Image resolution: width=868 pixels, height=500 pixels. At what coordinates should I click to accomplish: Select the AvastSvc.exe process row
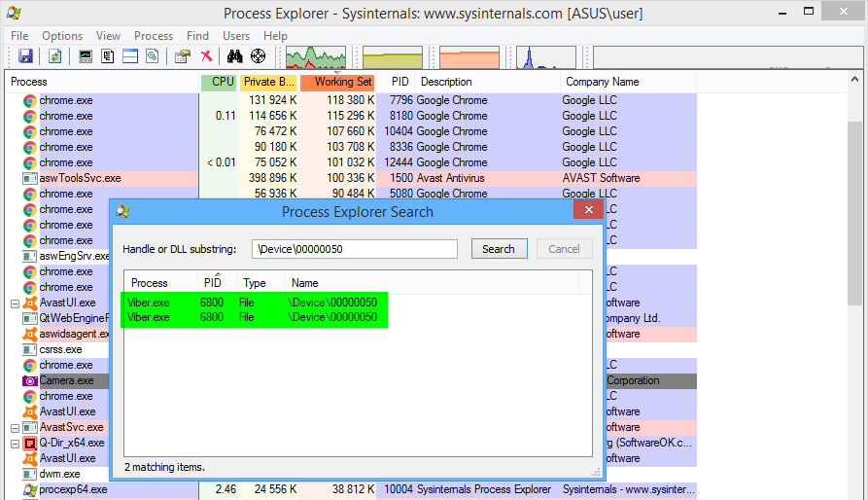click(x=63, y=427)
